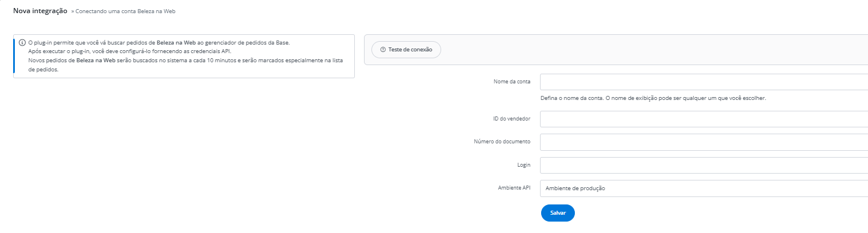Select the Número do documento text box

click(x=703, y=142)
